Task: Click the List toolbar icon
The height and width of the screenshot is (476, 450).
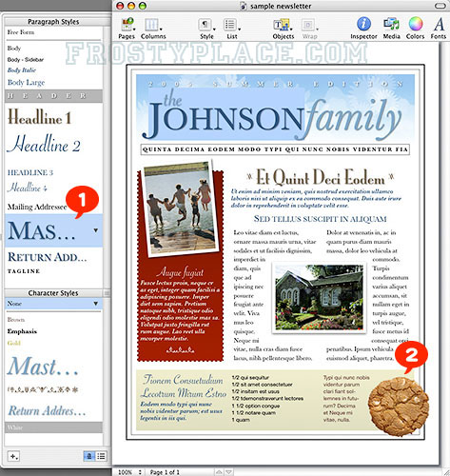Action: pyautogui.click(x=231, y=29)
